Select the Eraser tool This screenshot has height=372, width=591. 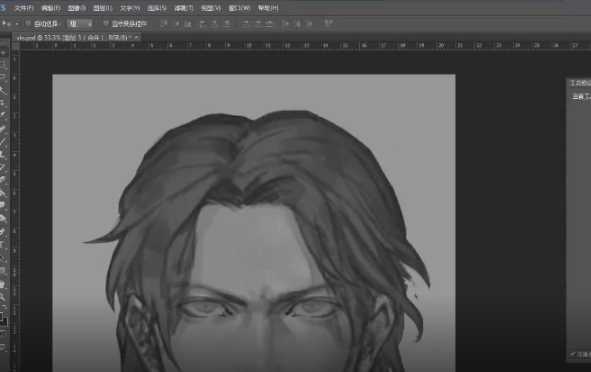[3, 180]
